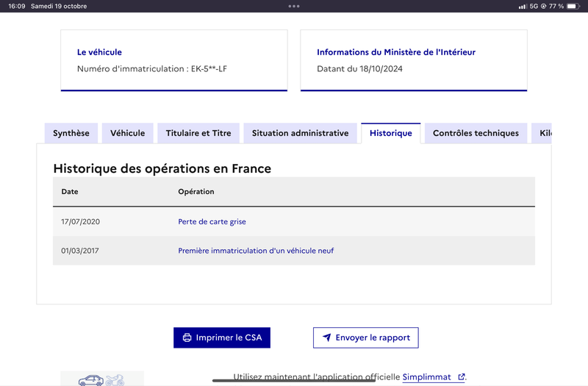Select the Situation administrative tab

coord(301,133)
